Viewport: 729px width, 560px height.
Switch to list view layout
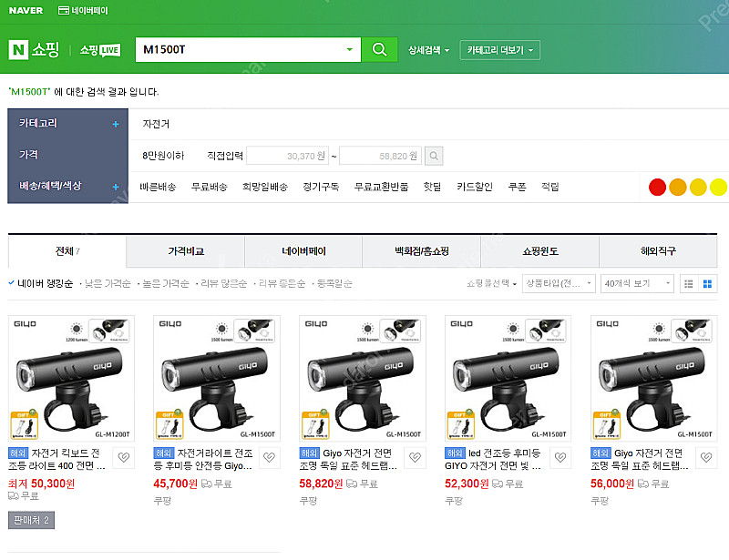click(x=689, y=284)
